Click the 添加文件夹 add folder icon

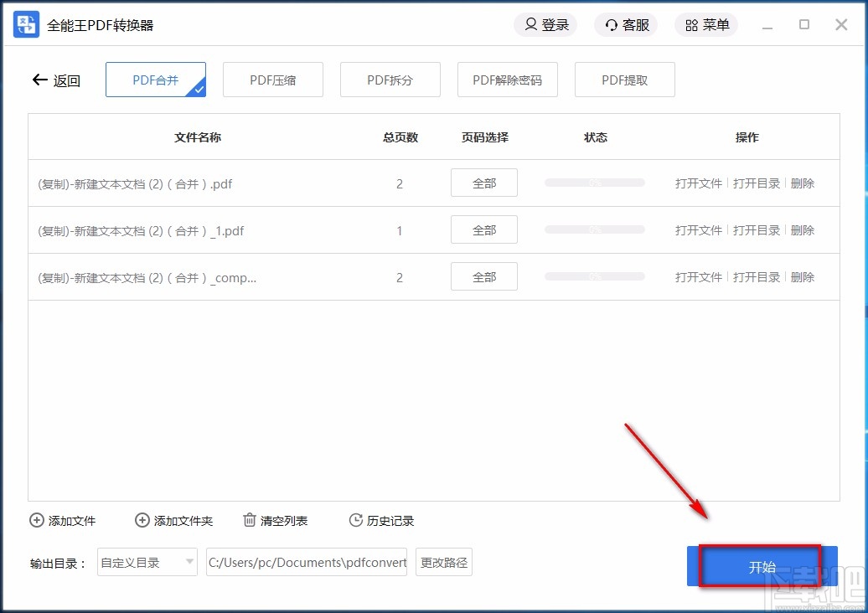pos(142,520)
